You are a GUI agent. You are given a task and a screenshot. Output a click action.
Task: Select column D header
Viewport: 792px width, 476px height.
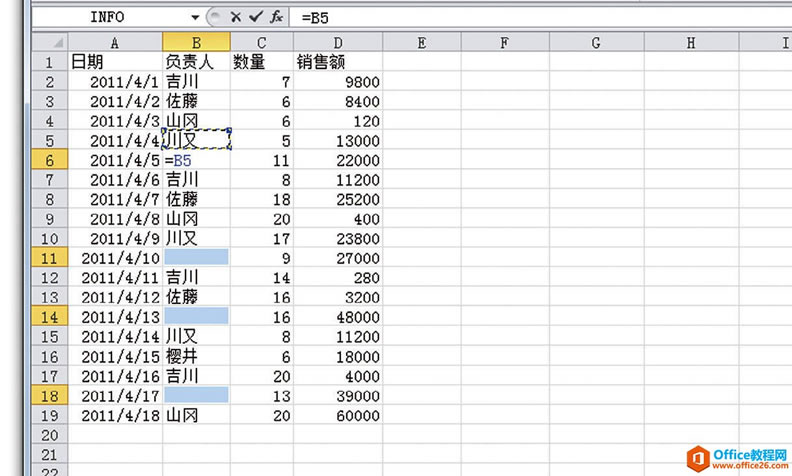point(338,42)
